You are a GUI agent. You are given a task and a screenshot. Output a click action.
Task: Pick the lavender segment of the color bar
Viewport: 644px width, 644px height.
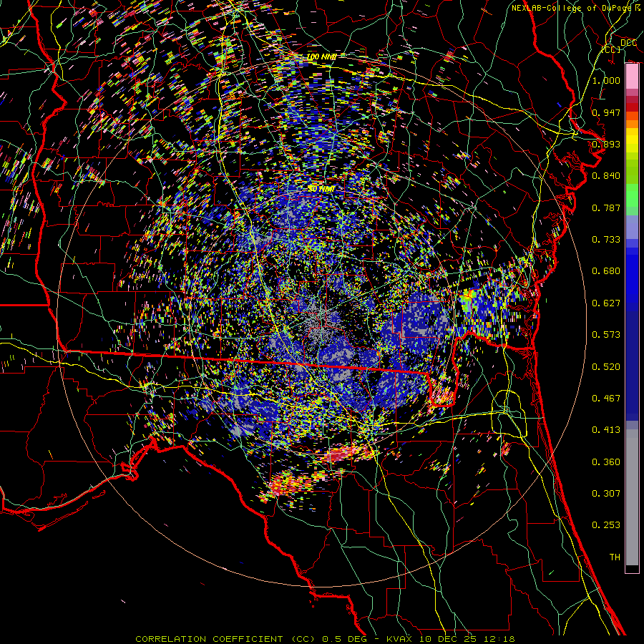pos(632,227)
